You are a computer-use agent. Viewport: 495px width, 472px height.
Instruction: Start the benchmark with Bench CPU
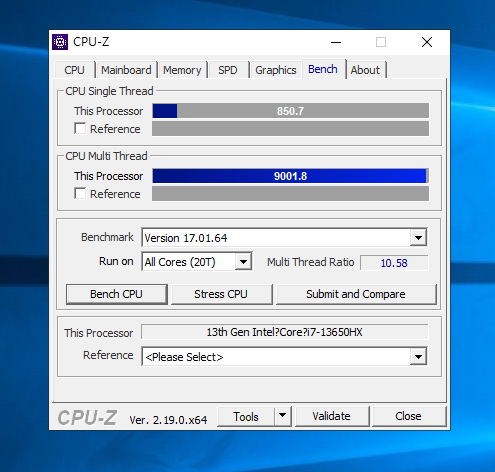[x=117, y=294]
